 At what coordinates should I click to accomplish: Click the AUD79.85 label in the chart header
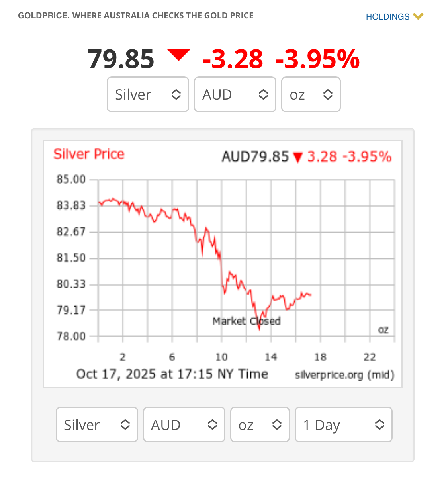[255, 157]
